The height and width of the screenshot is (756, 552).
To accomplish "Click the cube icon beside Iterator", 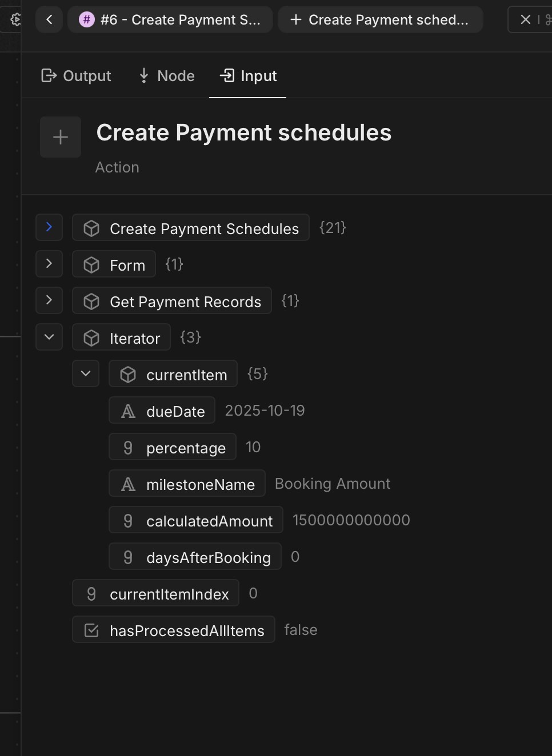I will click(91, 338).
